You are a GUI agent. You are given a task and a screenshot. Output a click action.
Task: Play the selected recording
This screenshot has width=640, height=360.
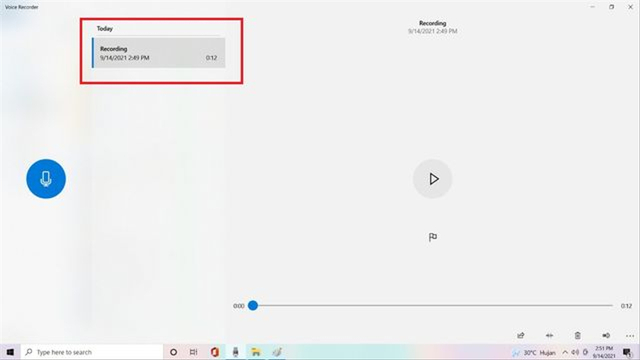[433, 179]
